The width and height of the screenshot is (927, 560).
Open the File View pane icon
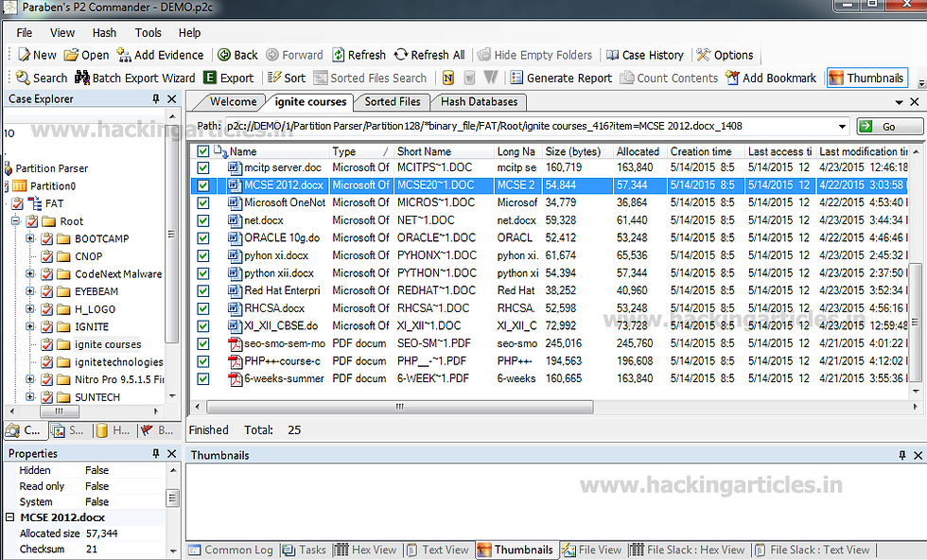tap(568, 550)
